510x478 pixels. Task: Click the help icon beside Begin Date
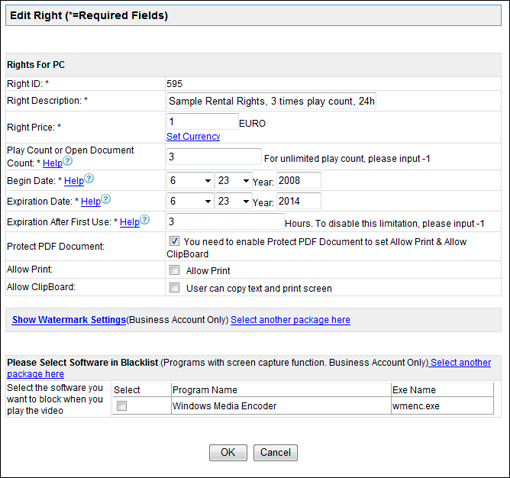[x=89, y=179]
